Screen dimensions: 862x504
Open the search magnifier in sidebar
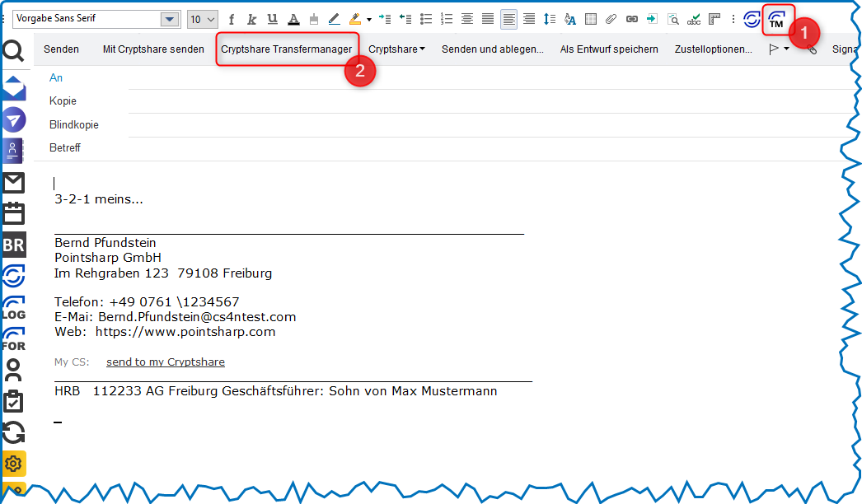pos(14,53)
